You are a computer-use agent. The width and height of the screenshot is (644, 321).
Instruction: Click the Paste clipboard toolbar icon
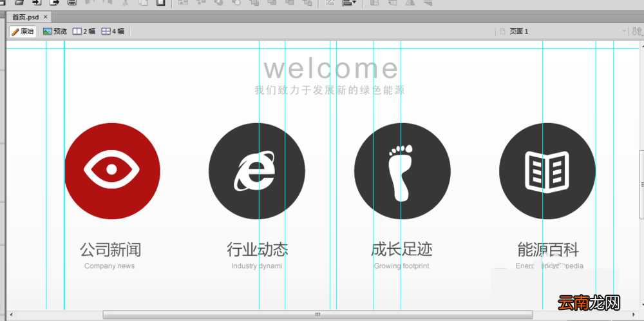[x=160, y=2]
